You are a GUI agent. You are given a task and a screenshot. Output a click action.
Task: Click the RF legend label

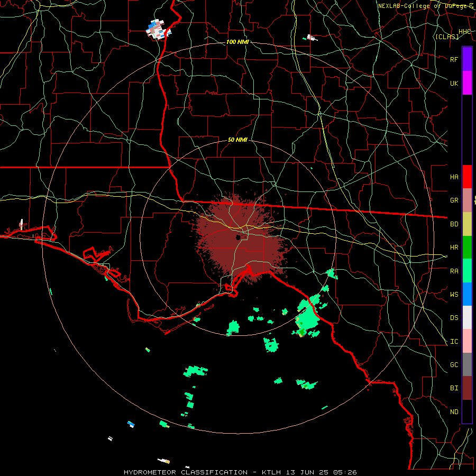[x=454, y=59]
